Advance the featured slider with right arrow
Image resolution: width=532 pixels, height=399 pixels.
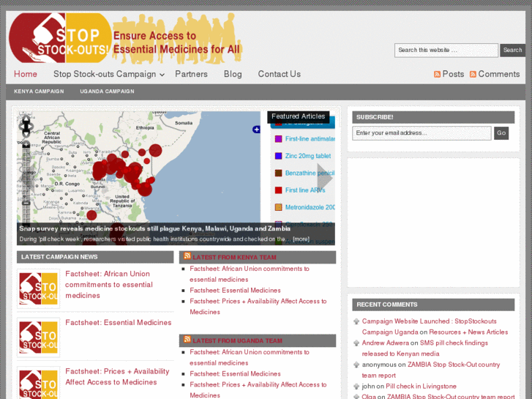pyautogui.click(x=324, y=177)
